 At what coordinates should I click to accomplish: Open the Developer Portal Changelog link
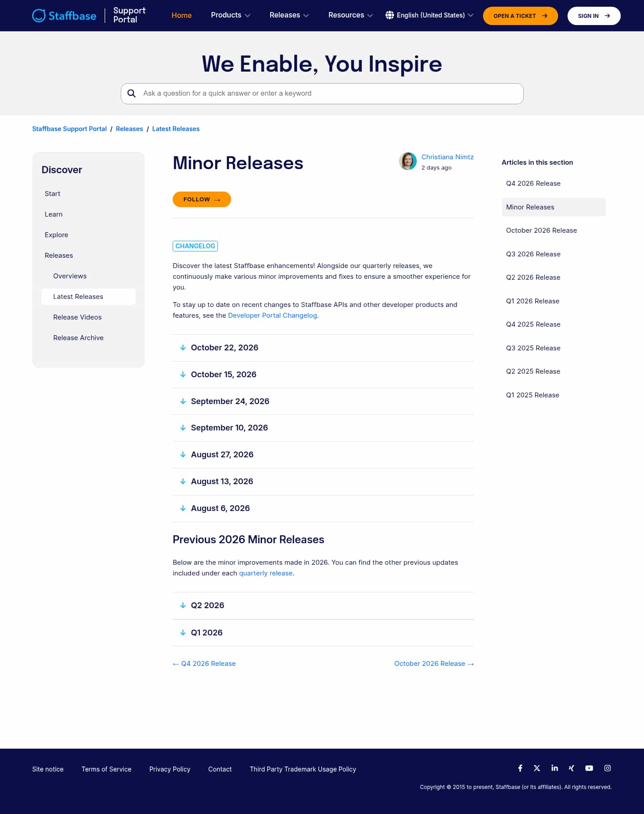click(x=272, y=315)
